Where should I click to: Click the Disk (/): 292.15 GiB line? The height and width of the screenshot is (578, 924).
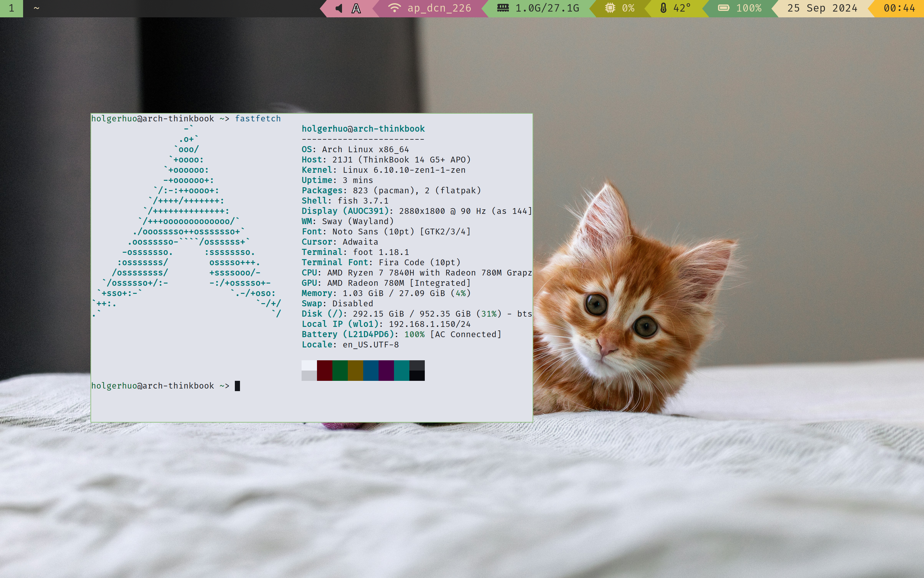click(416, 314)
